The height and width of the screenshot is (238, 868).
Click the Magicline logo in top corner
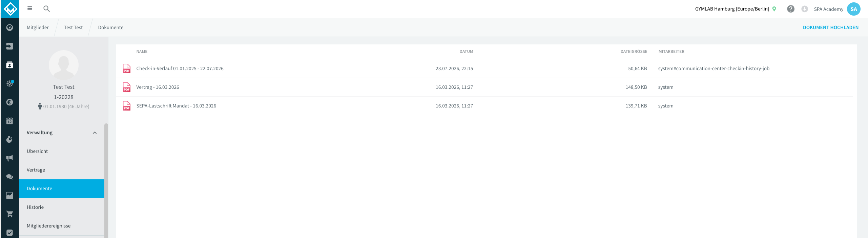pos(10,9)
